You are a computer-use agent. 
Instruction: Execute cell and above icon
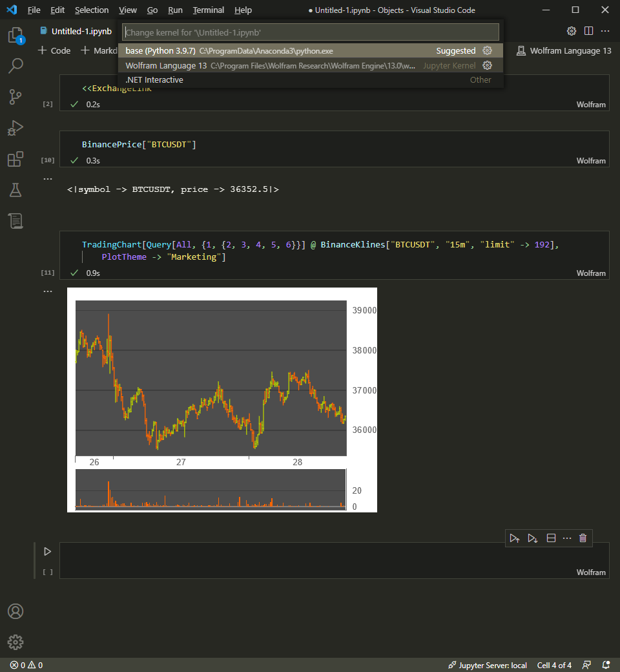point(514,538)
